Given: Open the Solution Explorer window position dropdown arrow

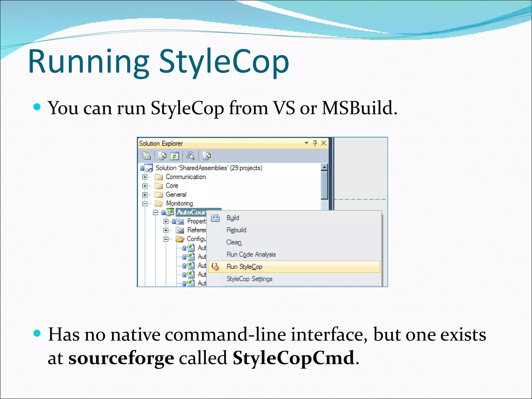Looking at the screenshot, I should (x=307, y=143).
